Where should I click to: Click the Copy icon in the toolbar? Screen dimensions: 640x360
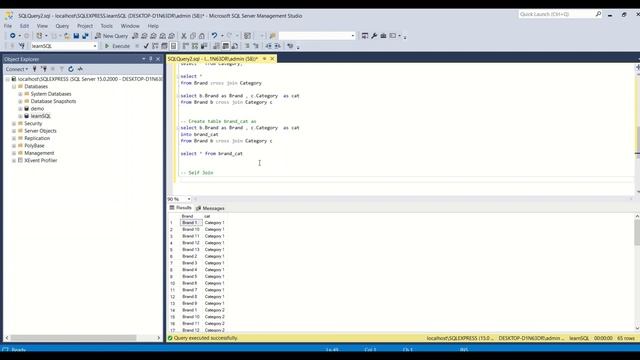[x=193, y=36]
